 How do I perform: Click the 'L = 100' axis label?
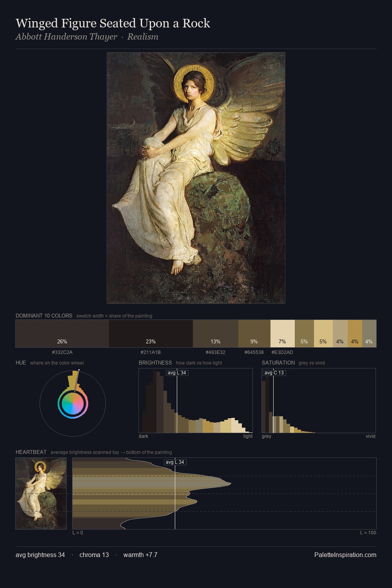[x=368, y=533]
